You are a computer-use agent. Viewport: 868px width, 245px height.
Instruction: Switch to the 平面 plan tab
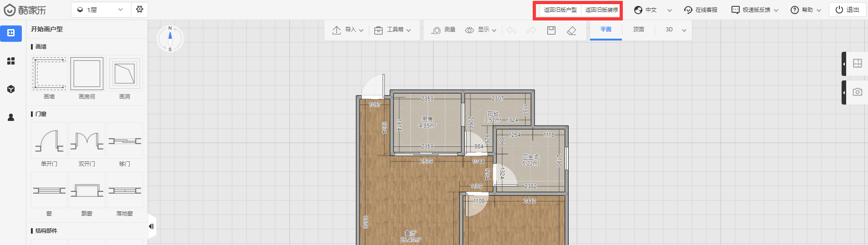(606, 30)
